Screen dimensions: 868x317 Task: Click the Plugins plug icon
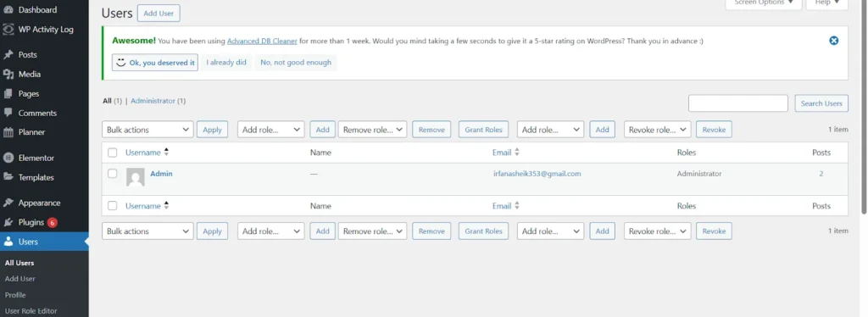[x=8, y=222]
